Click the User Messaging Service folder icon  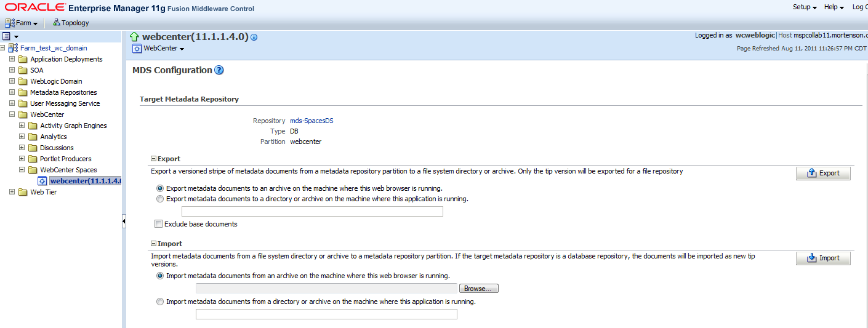(23, 103)
